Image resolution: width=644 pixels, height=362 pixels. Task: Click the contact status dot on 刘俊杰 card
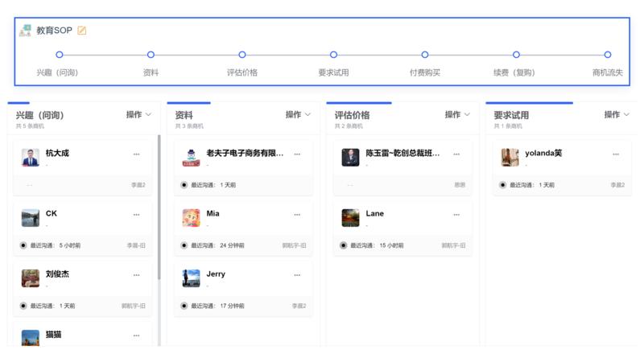point(23,306)
